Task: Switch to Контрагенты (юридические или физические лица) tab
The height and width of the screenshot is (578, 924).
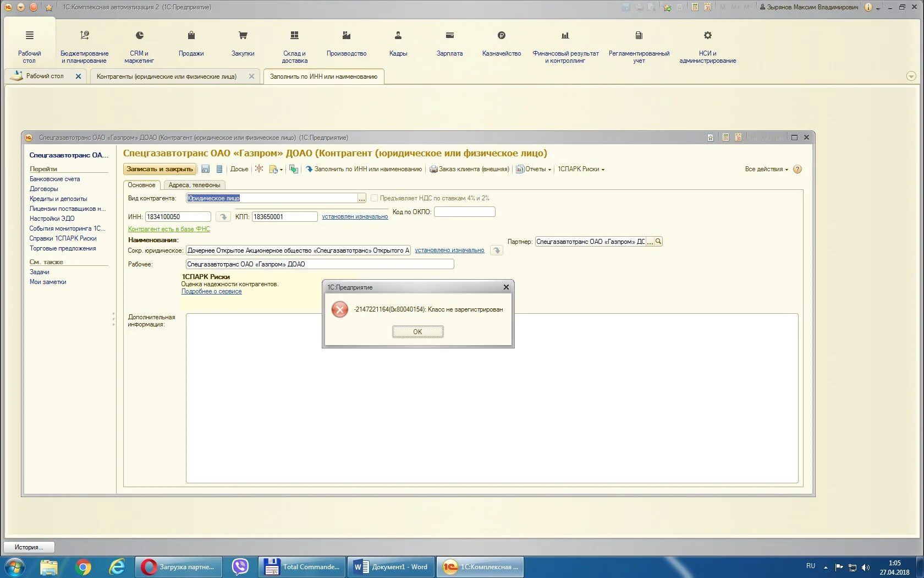Action: 167,77
